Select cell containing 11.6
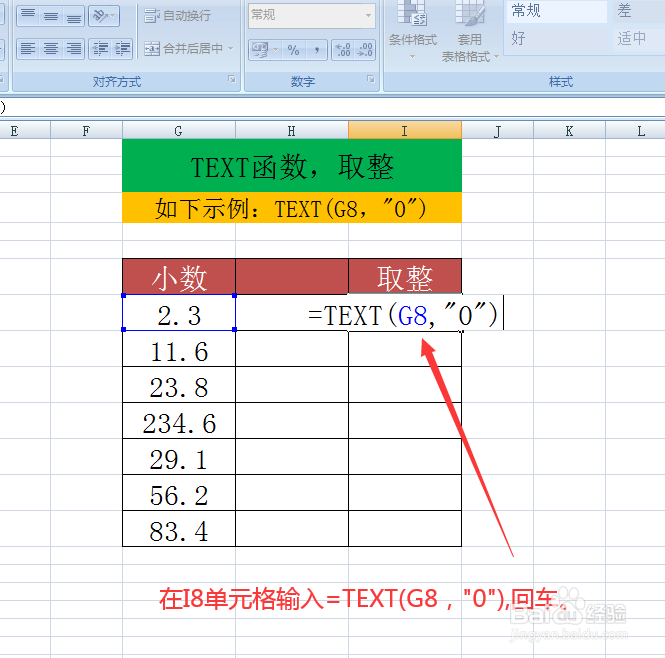The width and height of the screenshot is (665, 658). click(x=179, y=349)
